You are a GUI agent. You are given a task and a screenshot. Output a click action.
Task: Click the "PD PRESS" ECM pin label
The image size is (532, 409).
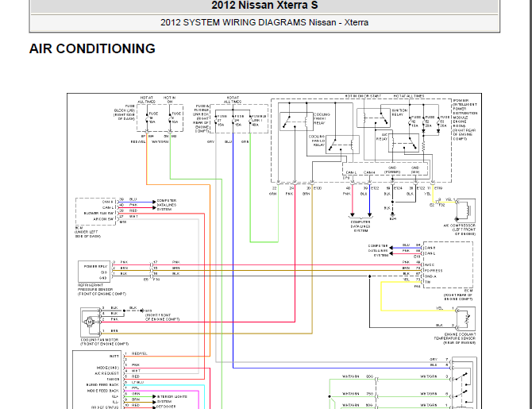pos(434,271)
